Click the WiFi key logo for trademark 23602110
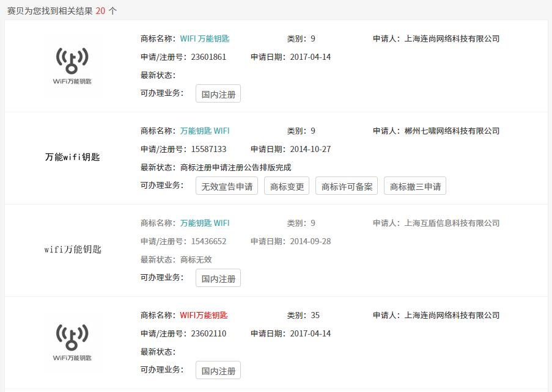The width and height of the screenshot is (552, 392). (72, 343)
